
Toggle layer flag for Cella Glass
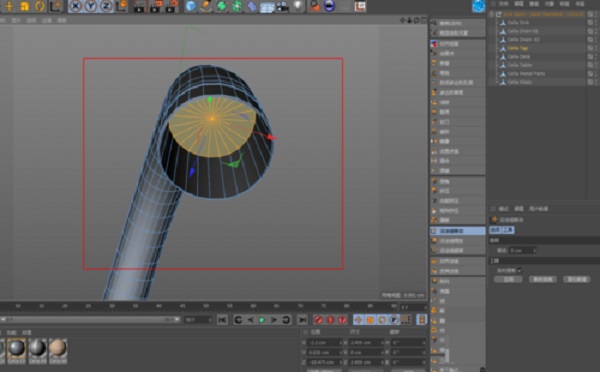[590, 82]
